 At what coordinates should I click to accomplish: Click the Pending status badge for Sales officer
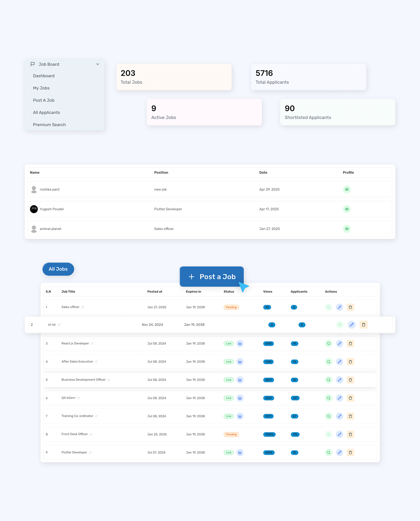[231, 307]
